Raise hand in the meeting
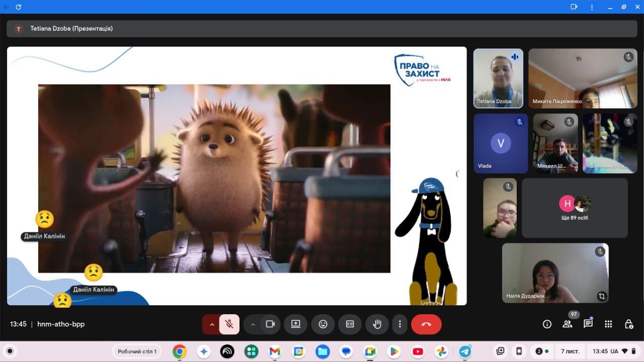This screenshot has height=362, width=644. tap(377, 324)
